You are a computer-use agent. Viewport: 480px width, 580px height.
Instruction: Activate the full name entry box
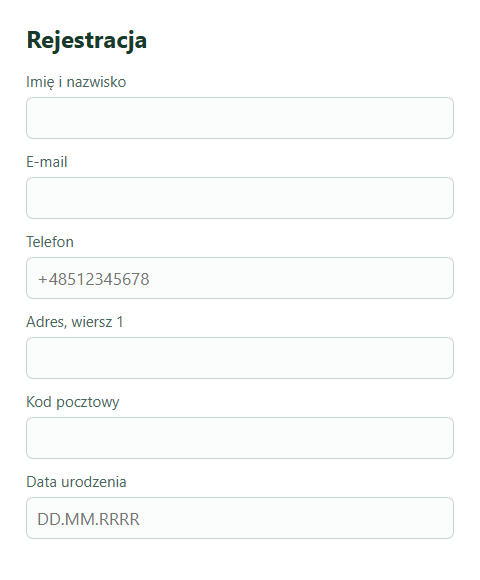[x=240, y=118]
